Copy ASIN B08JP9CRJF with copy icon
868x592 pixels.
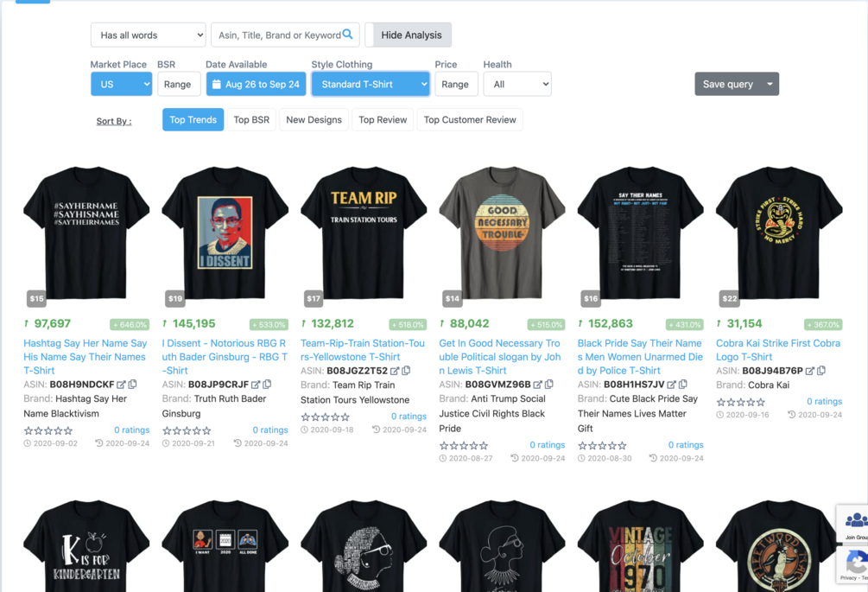(x=267, y=384)
